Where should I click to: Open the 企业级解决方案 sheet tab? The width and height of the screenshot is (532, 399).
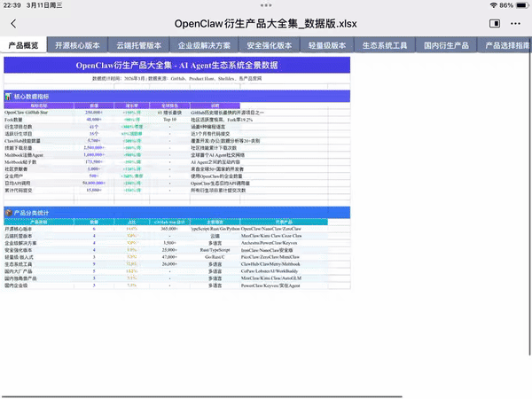[x=204, y=45]
